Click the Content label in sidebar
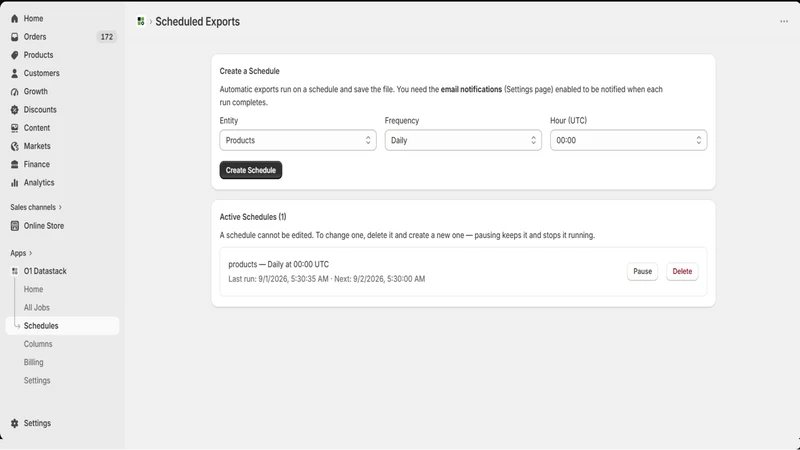 click(37, 128)
